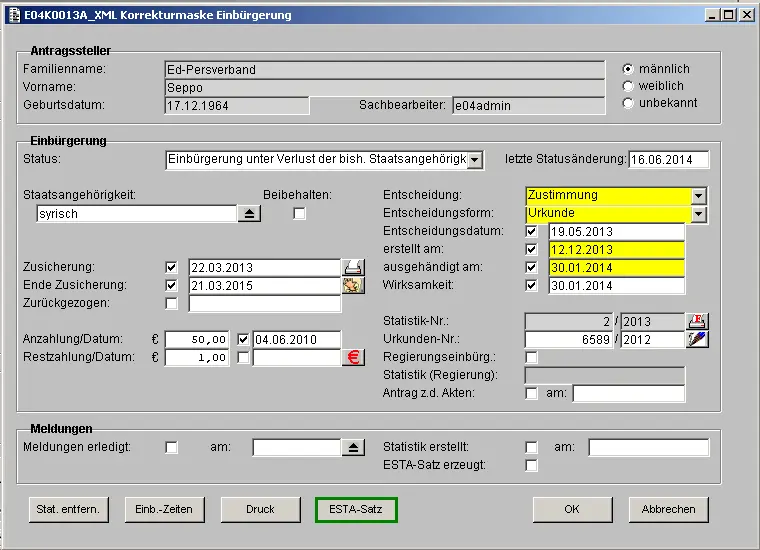
Task: Click the pen icon beside Urkunden-Nr.
Action: [x=697, y=339]
